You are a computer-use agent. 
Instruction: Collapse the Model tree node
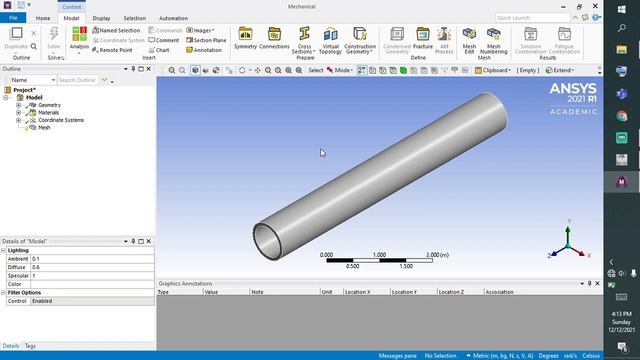click(x=6, y=98)
